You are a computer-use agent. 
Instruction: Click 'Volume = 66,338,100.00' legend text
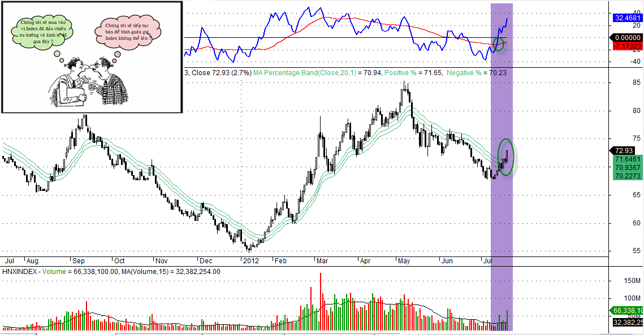click(80, 272)
